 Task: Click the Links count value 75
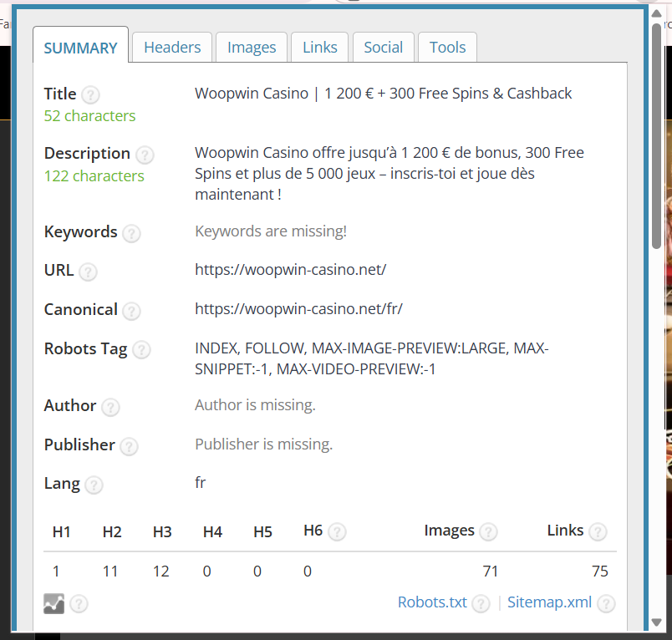tap(599, 571)
